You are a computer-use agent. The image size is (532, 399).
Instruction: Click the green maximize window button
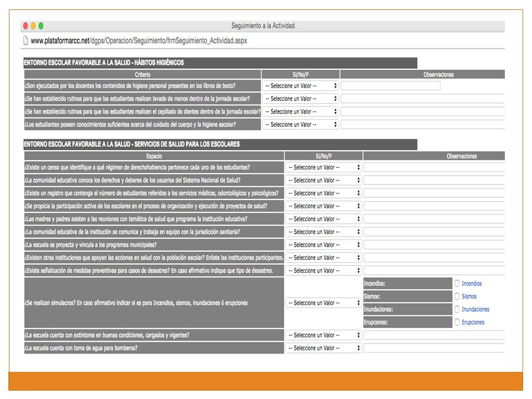point(41,26)
